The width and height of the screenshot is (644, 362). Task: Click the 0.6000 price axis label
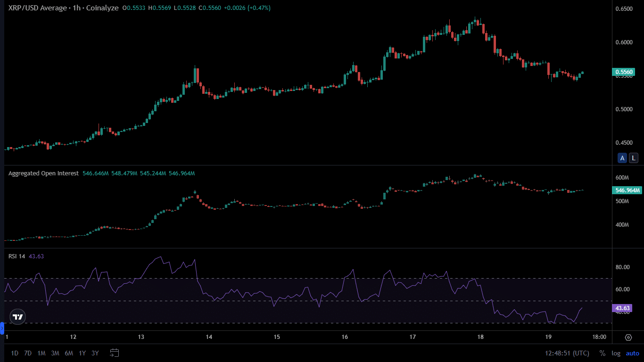pos(624,42)
